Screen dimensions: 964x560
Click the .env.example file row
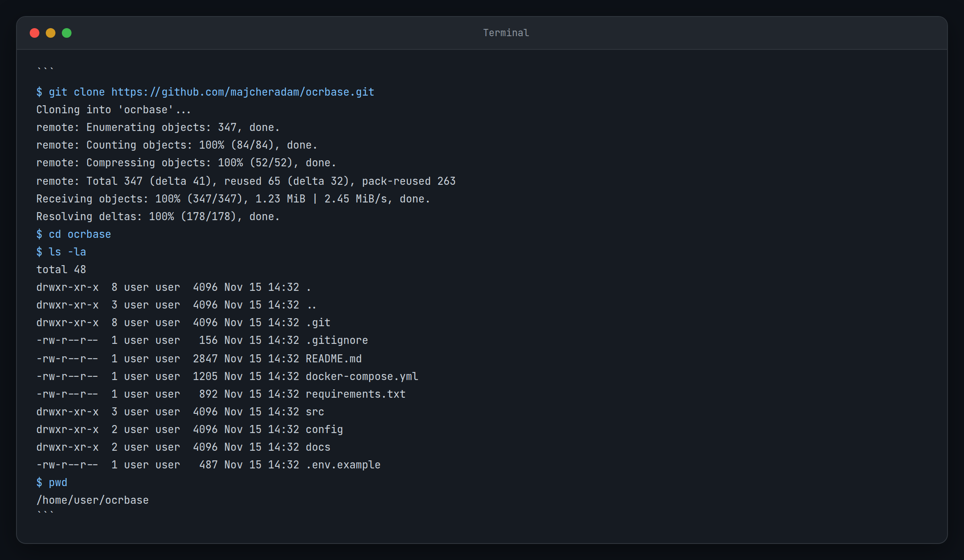(x=208, y=465)
